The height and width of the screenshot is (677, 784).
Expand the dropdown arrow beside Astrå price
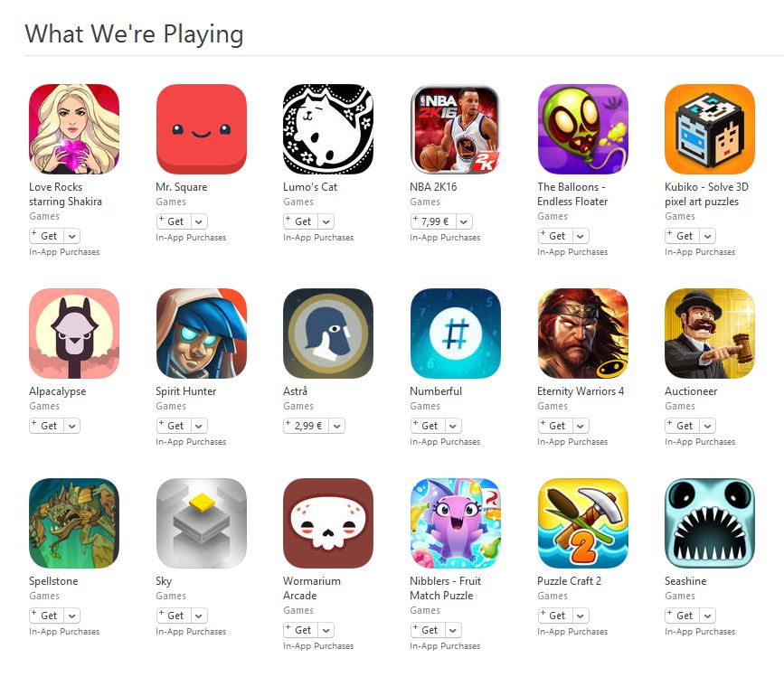337,426
